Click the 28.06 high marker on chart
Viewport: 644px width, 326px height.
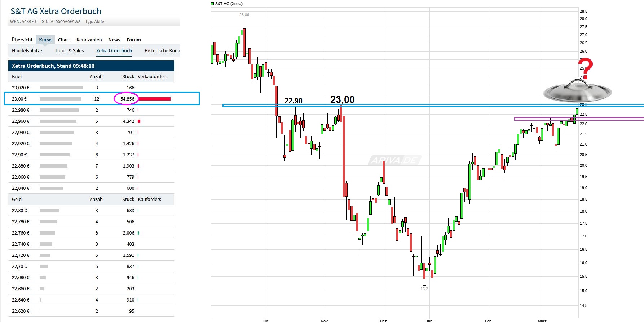[x=244, y=15]
